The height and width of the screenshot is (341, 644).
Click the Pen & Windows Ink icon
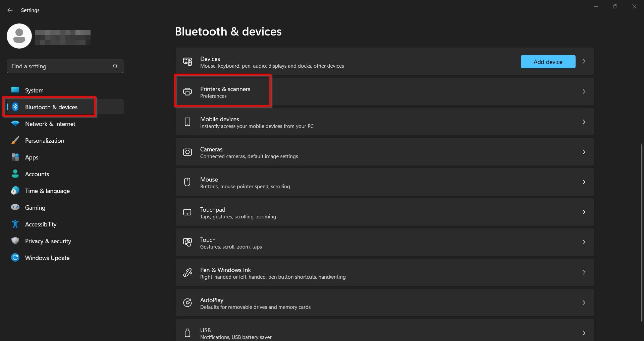click(x=187, y=273)
